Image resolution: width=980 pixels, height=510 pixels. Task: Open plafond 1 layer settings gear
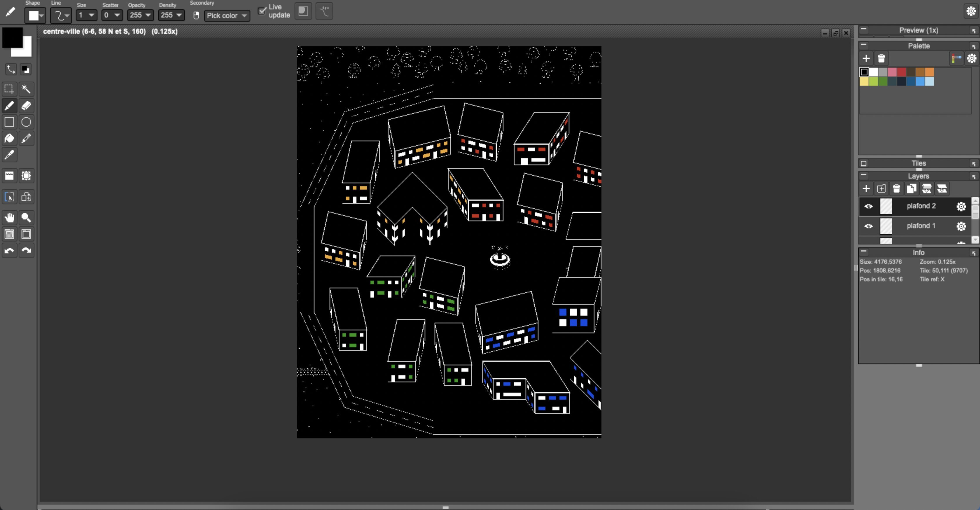tap(961, 226)
